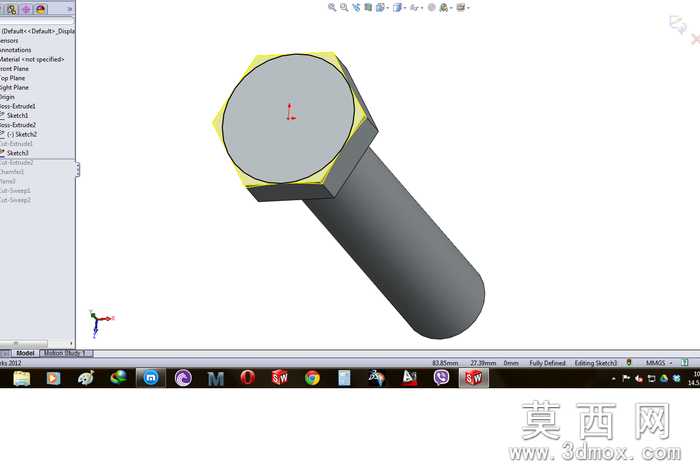This screenshot has width=700, height=465.
Task: Select Sketch1 in the feature tree
Action: click(17, 116)
